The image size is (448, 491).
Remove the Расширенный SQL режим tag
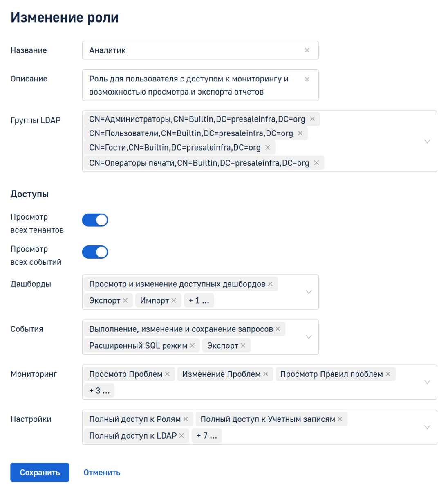coord(192,345)
